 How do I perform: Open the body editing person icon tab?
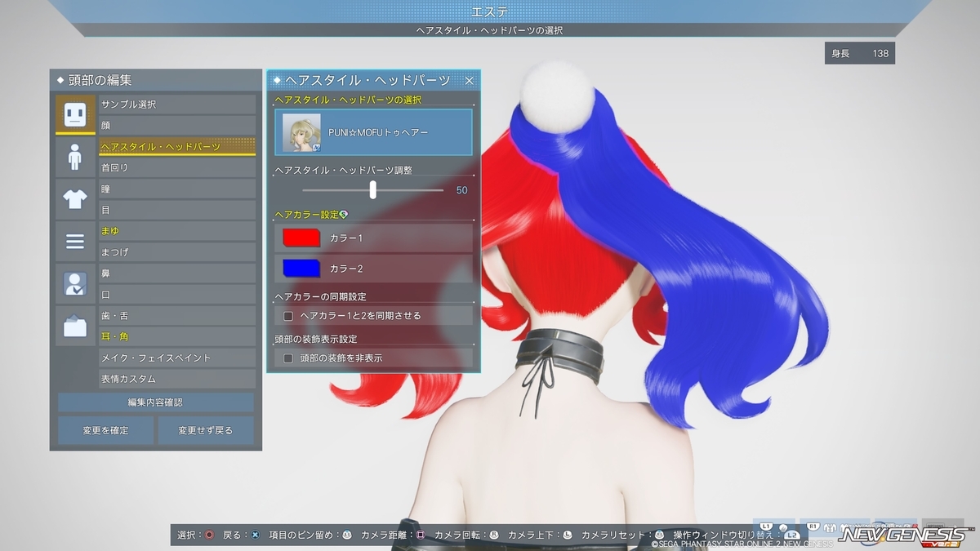pos(75,157)
